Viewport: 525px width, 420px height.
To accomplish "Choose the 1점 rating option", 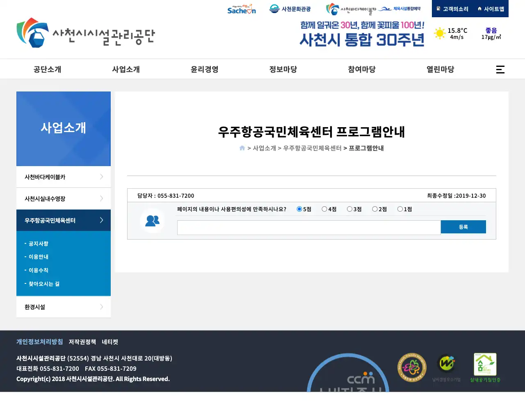I will (400, 209).
